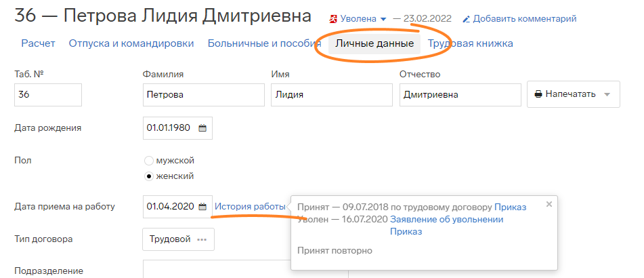Click the Таб. № input field
The width and height of the screenshot is (644, 278).
(48, 94)
